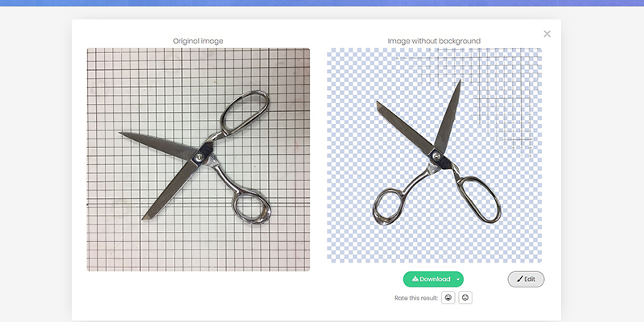Click the 'Rate this result:' label
Viewport: 644px width, 322px height.
[x=415, y=298]
